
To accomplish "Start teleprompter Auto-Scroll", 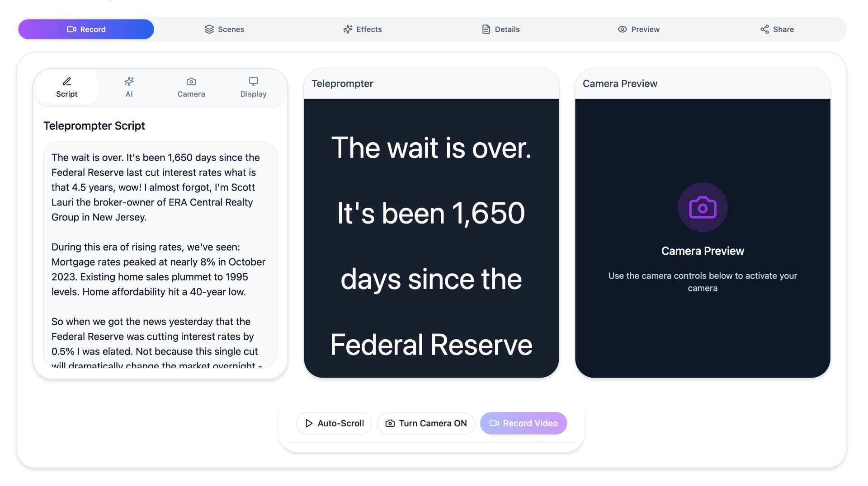I will [x=334, y=423].
